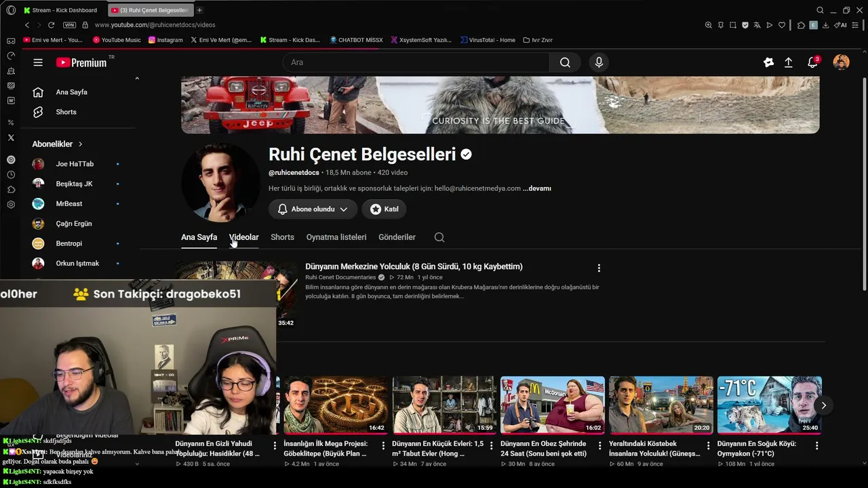Open browser AI assistant icon
The height and width of the screenshot is (488, 868).
click(842, 25)
